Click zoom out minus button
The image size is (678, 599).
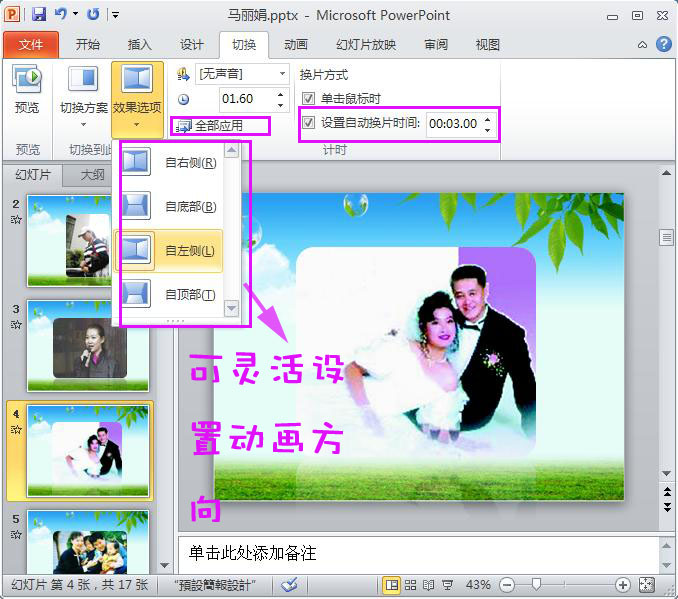(x=507, y=585)
